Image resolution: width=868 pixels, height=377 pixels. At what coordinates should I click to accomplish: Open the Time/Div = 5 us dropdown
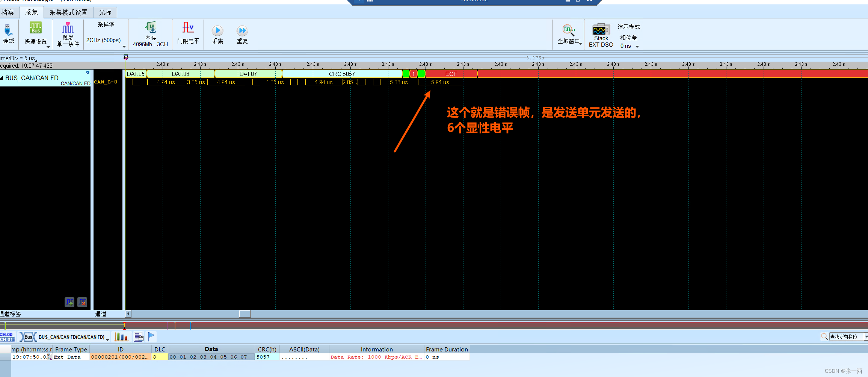[36, 60]
